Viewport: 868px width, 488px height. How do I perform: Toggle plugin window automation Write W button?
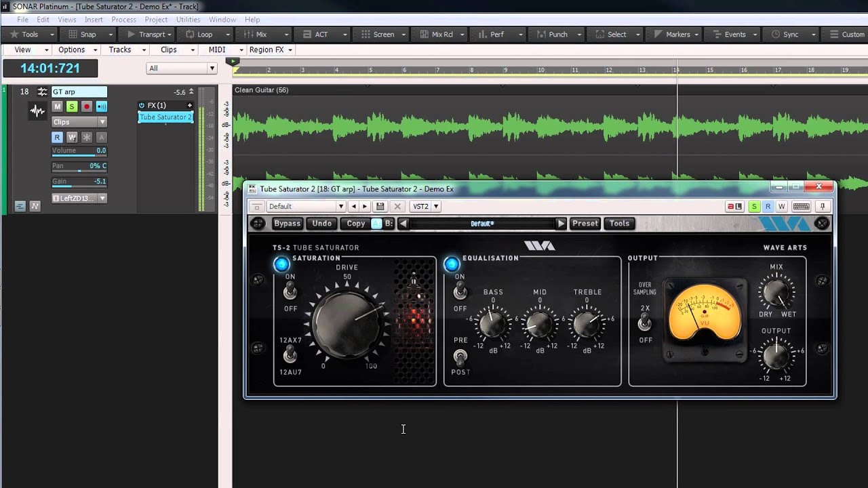coord(781,206)
